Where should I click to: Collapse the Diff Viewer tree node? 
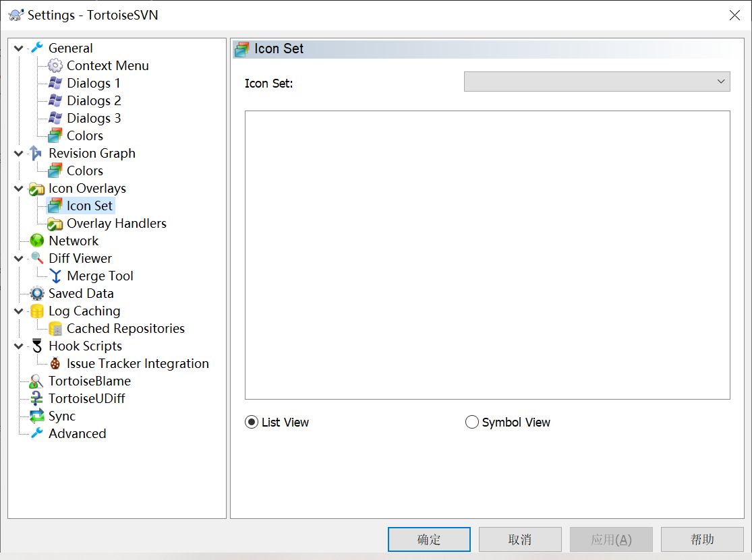(x=19, y=258)
